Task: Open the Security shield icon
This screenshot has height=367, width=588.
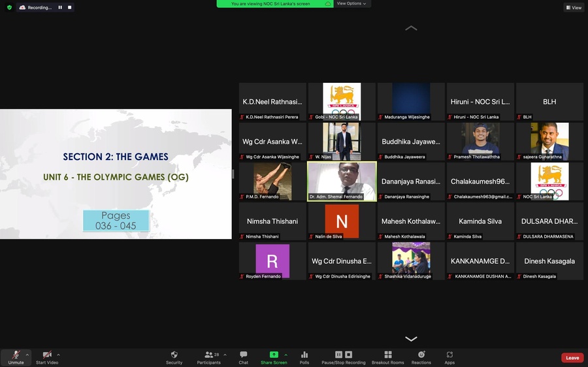Action: (174, 355)
